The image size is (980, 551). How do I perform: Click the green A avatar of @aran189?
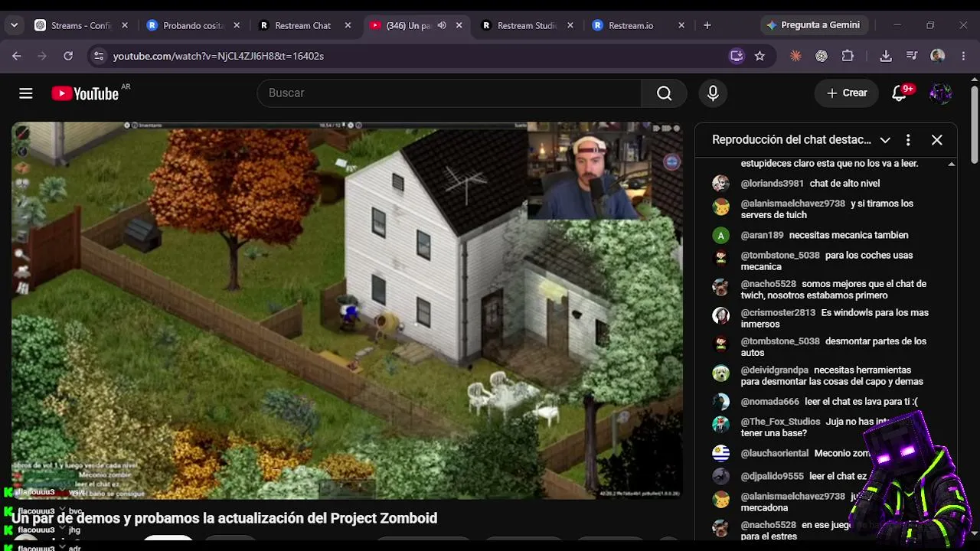[x=720, y=236]
